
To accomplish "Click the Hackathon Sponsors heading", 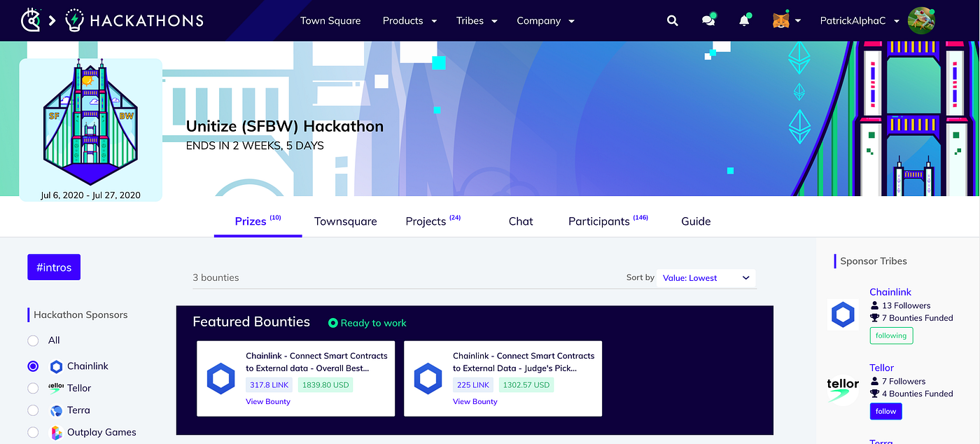I will tap(80, 315).
